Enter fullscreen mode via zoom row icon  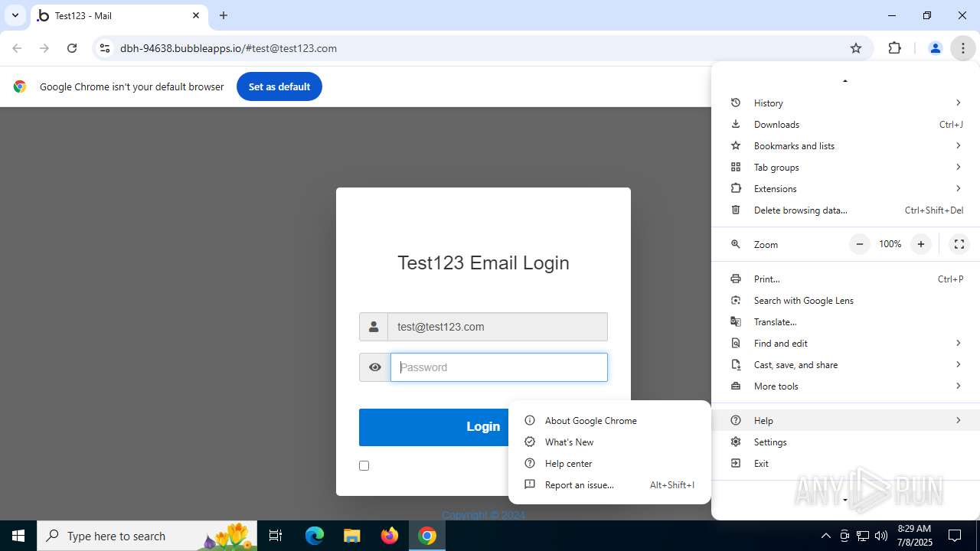(959, 244)
